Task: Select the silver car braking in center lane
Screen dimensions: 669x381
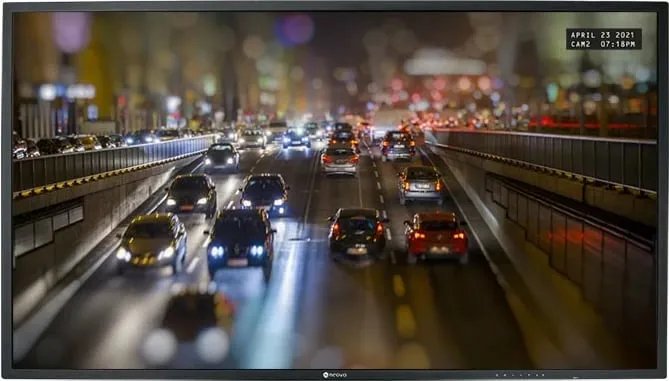Action: 340,161
